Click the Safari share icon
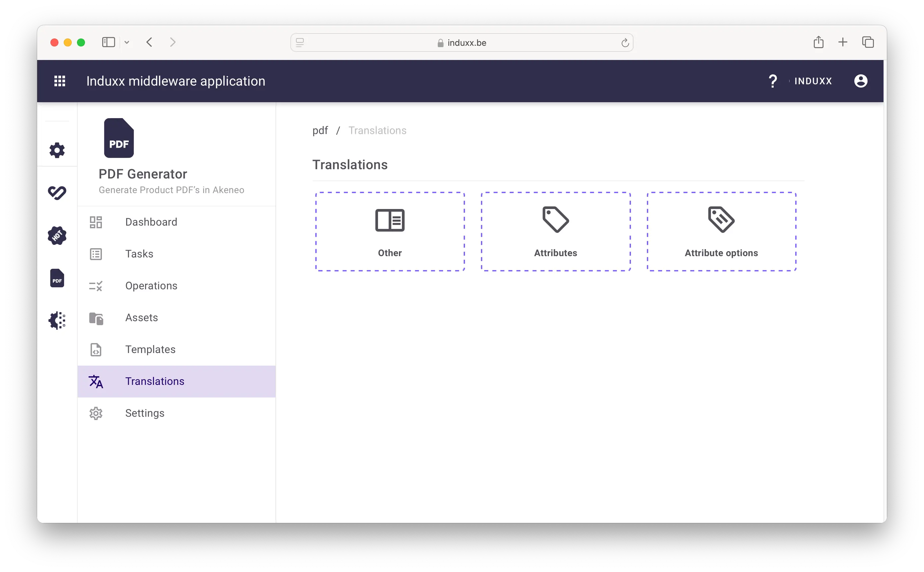Viewport: 924px width, 572px height. (x=818, y=42)
